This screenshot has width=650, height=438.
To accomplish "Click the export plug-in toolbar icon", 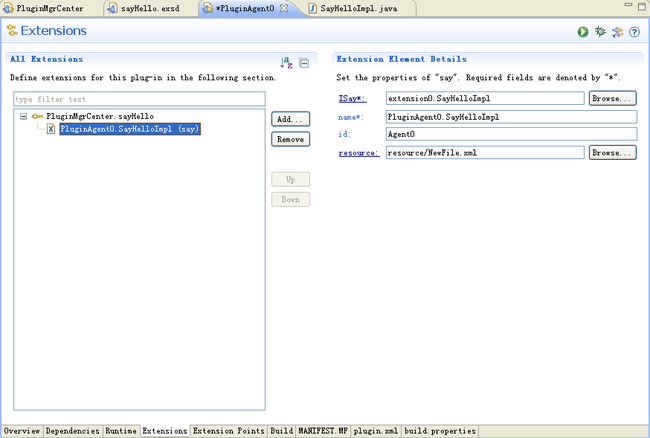I will pyautogui.click(x=617, y=32).
